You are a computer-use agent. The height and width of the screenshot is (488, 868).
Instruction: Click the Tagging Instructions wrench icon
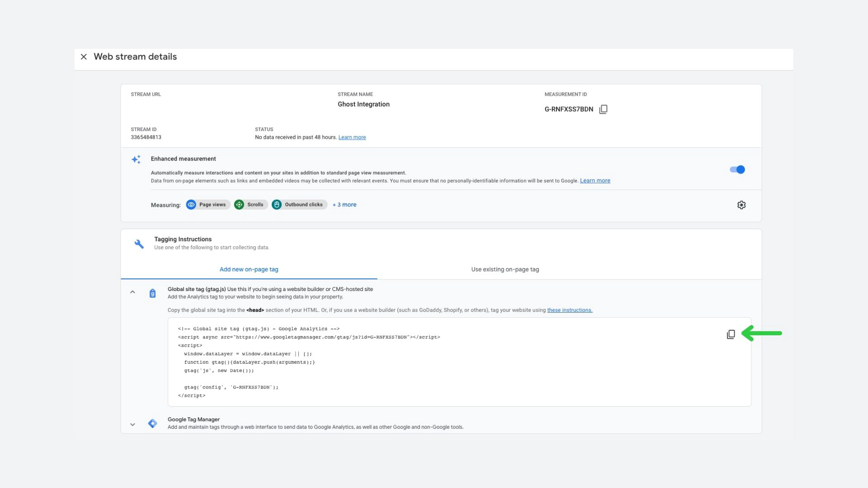[x=139, y=244]
